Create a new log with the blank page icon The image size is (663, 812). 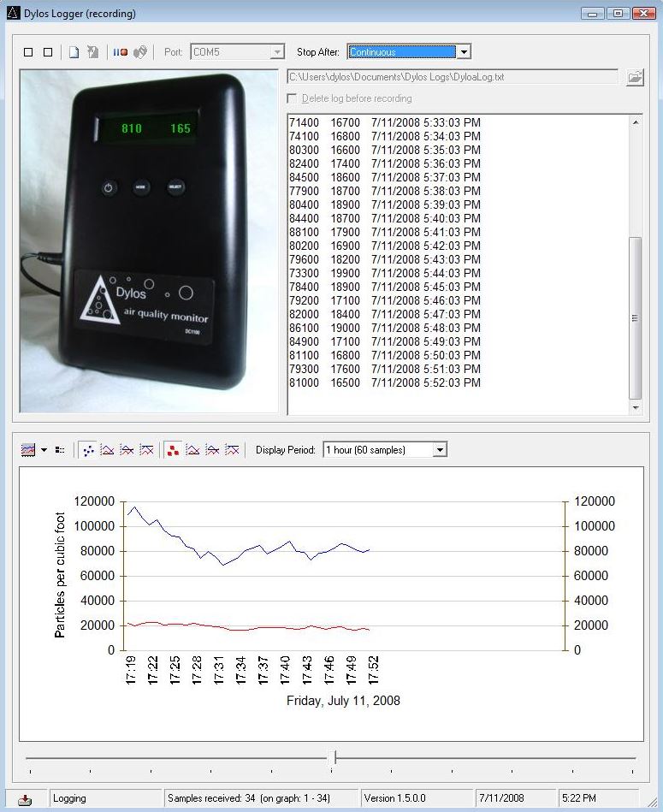tap(74, 52)
